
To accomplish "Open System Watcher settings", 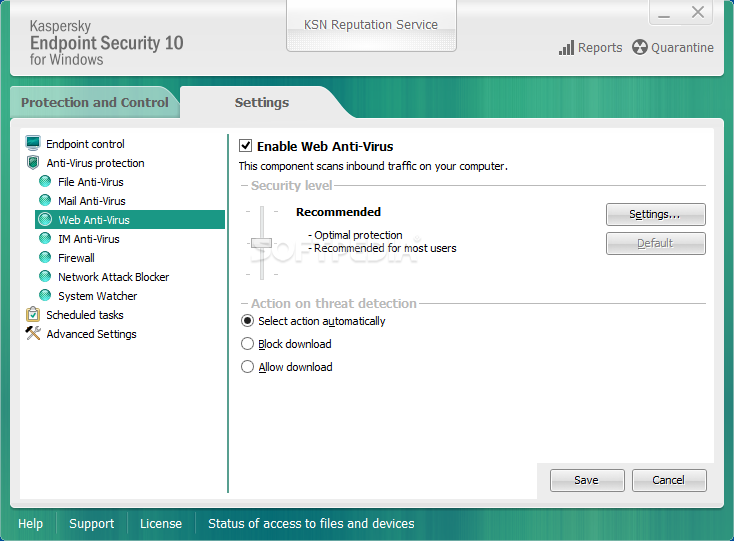I will (97, 296).
